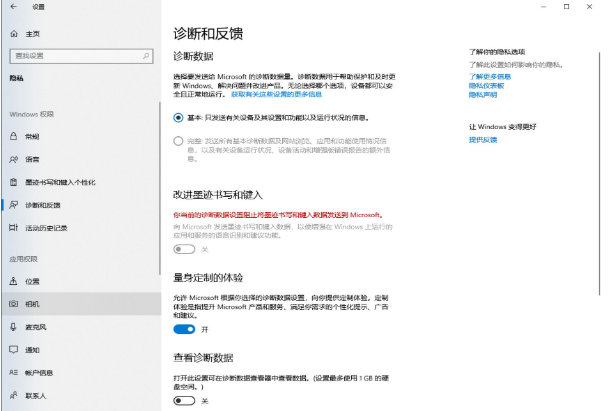Click the 应用权限 group label
The width and height of the screenshot is (609, 411).
(23, 259)
